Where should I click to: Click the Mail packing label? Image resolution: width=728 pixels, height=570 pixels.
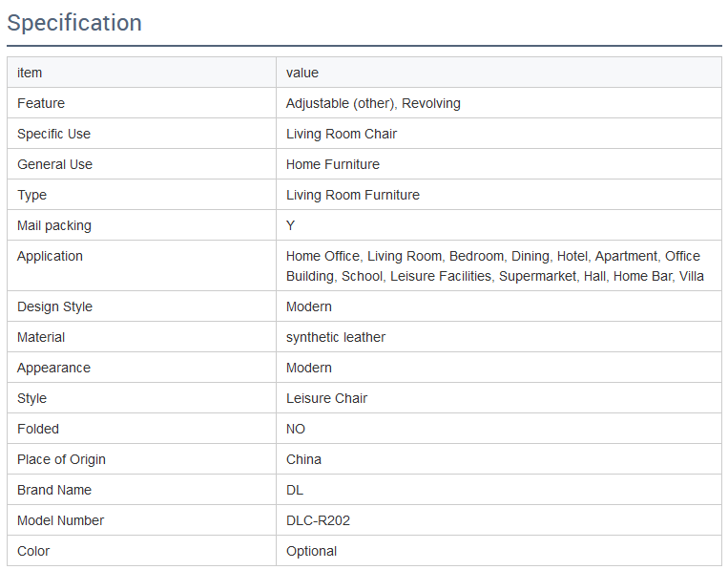pos(54,225)
